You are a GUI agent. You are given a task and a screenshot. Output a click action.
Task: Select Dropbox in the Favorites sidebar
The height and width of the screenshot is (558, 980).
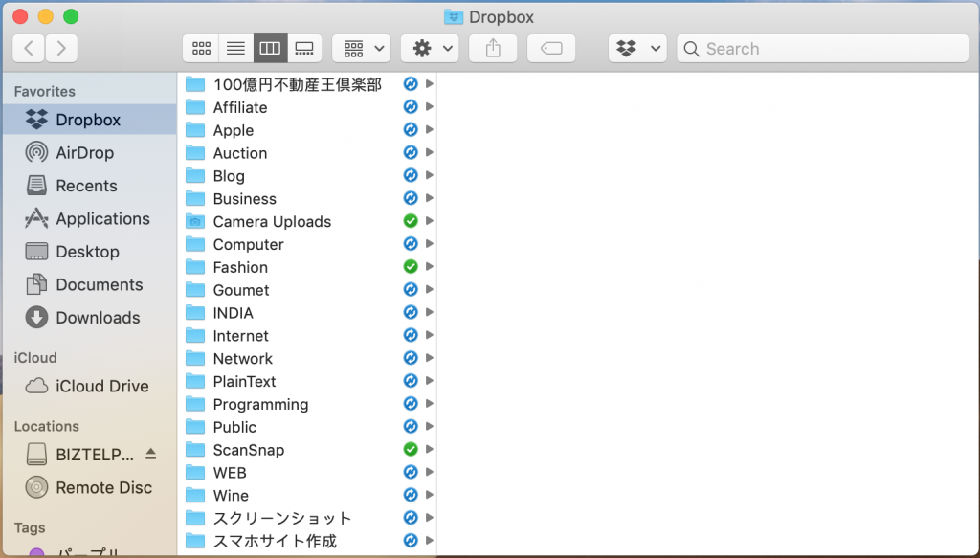point(89,120)
